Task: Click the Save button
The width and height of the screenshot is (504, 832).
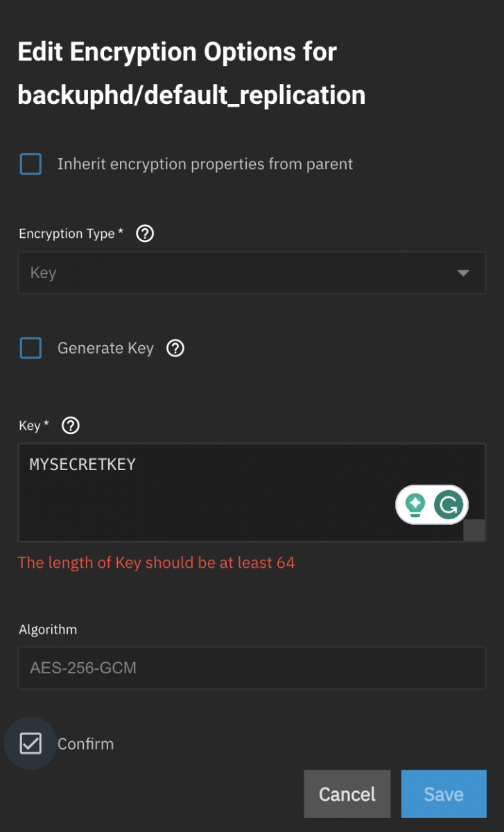Action: [x=444, y=794]
